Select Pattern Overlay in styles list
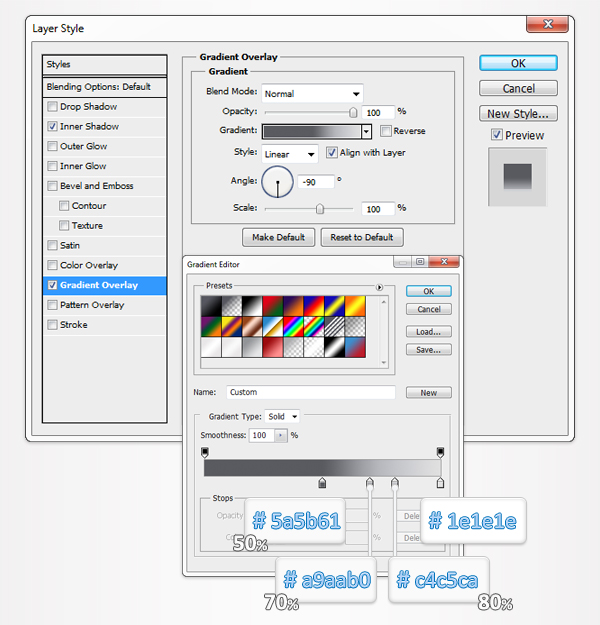 [x=92, y=305]
